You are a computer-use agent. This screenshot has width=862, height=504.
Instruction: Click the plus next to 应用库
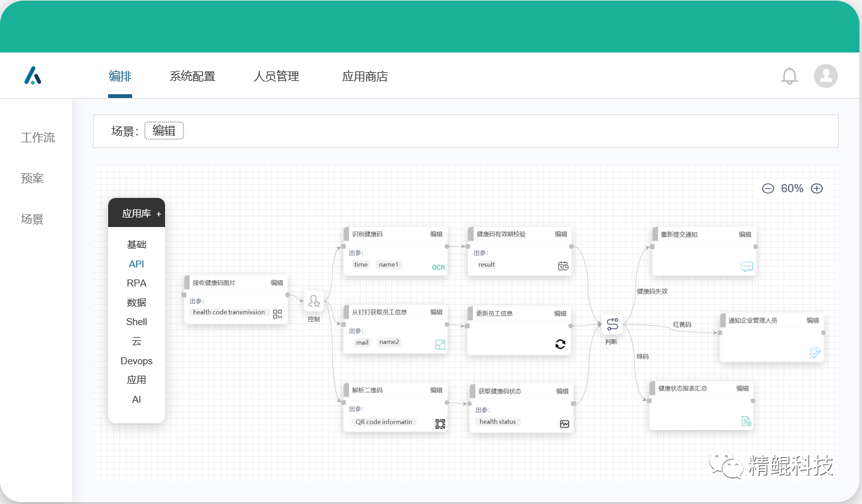click(160, 213)
